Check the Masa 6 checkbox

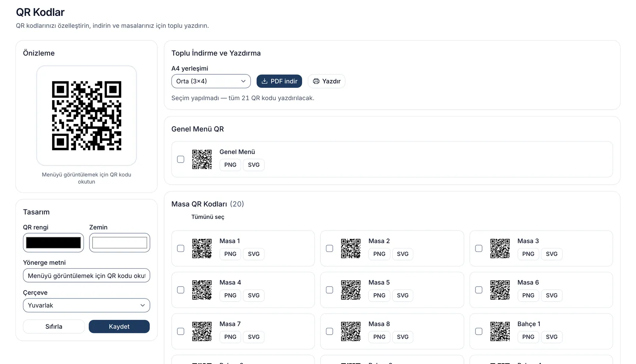coord(479,290)
